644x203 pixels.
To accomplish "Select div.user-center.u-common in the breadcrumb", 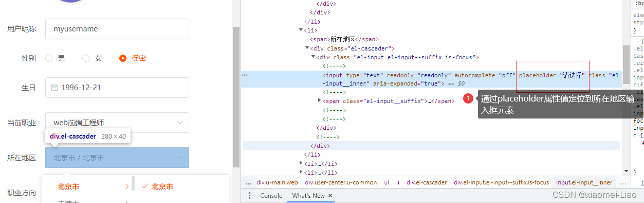I will pyautogui.click(x=341, y=182).
